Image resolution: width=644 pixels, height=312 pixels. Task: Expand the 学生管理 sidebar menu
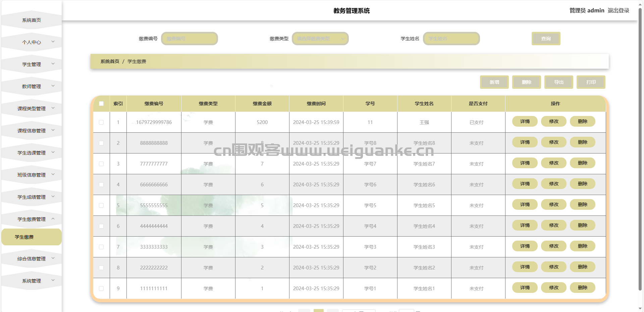(32, 64)
